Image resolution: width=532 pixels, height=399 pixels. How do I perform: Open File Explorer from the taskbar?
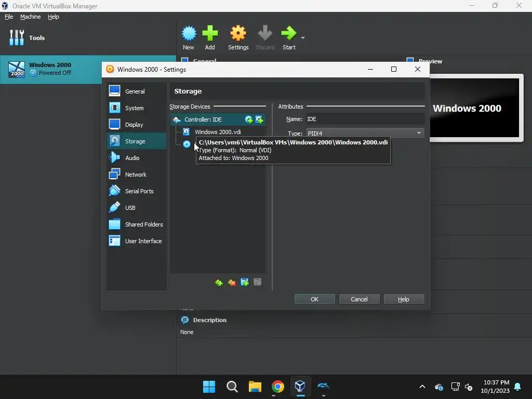point(255,387)
